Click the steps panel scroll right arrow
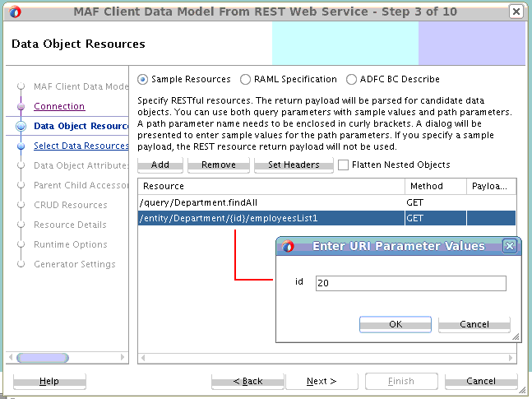This screenshot has width=532, height=399. (123, 357)
